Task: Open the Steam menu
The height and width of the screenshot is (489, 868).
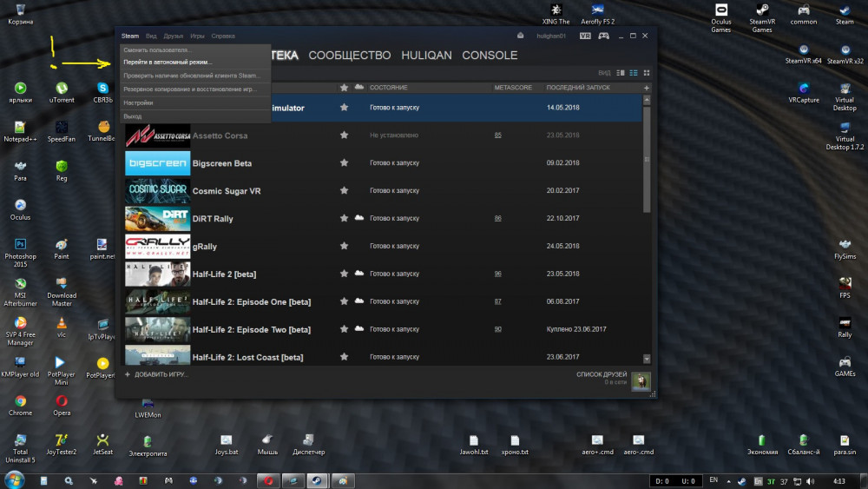Action: [x=130, y=36]
